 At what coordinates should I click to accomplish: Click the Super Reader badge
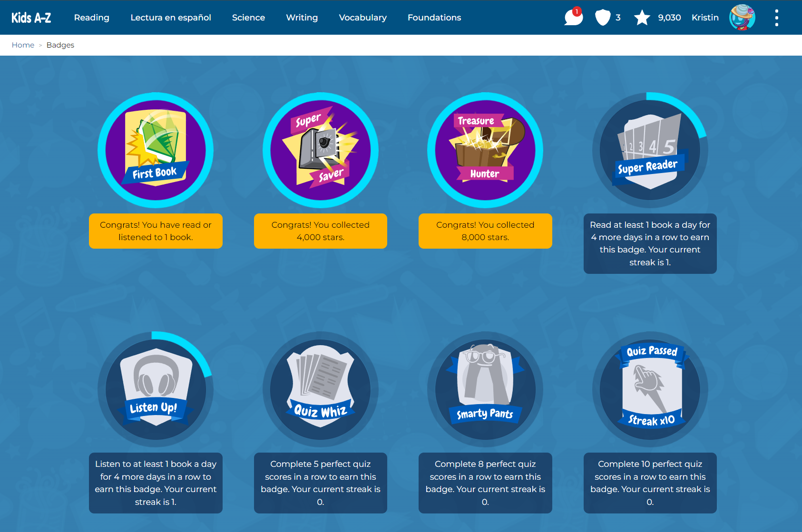650,150
